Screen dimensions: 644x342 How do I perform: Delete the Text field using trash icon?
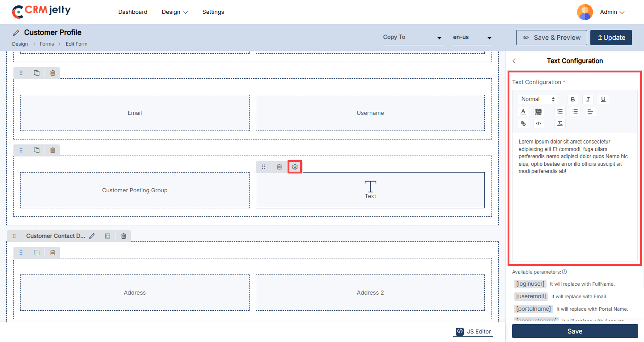(279, 167)
